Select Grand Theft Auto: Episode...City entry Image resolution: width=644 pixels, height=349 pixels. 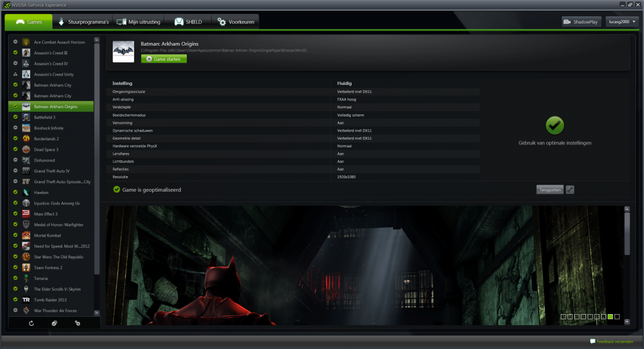pos(51,182)
